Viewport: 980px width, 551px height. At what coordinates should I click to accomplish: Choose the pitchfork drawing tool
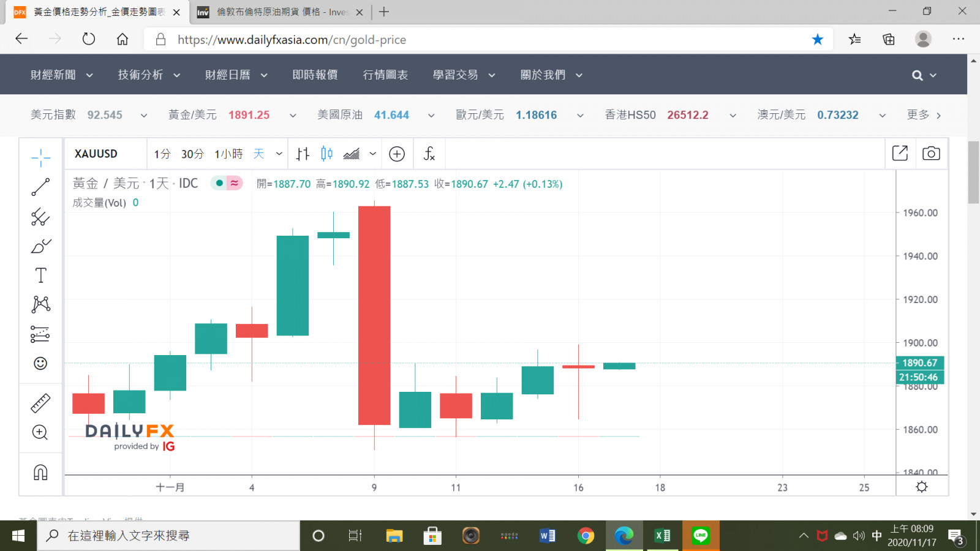40,217
